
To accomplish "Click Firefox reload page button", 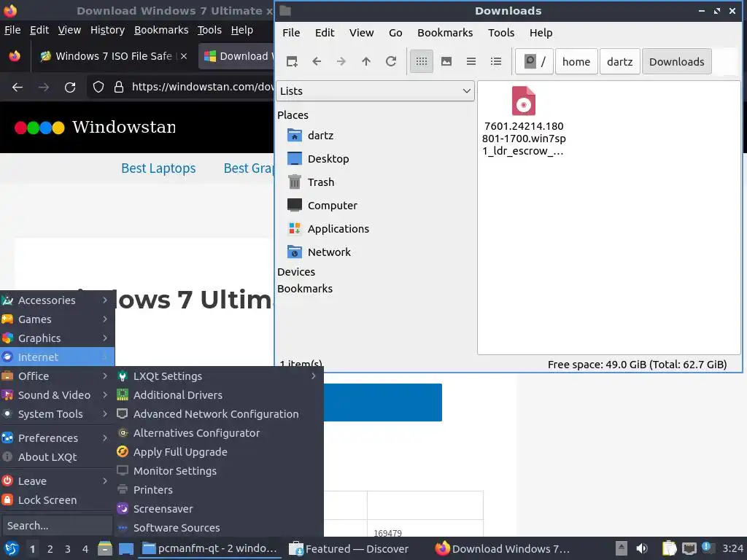I will click(x=70, y=87).
